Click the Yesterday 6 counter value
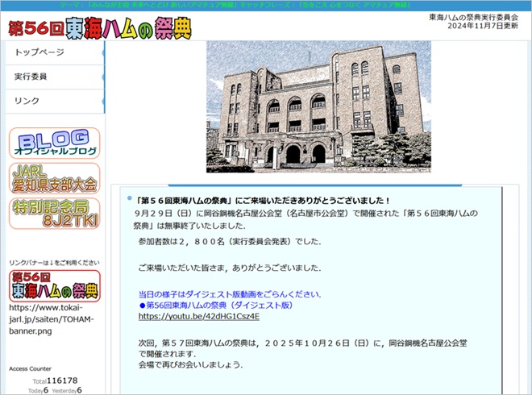Screen dimensions: 532x395 coord(67,390)
